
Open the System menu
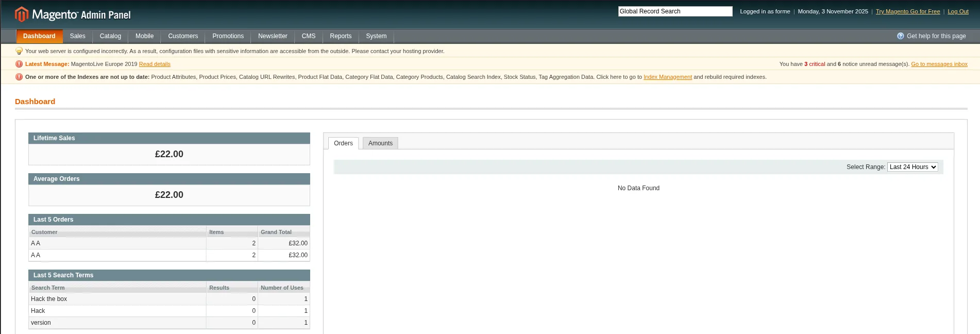pyautogui.click(x=376, y=36)
